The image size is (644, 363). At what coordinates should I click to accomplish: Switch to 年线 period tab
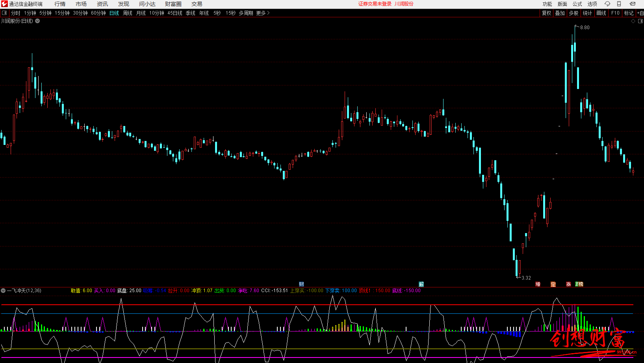click(x=204, y=13)
